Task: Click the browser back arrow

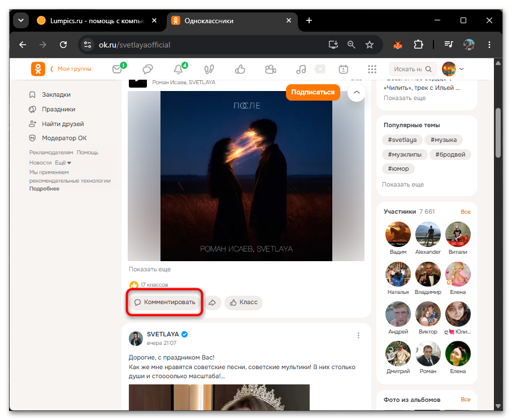Action: click(23, 45)
